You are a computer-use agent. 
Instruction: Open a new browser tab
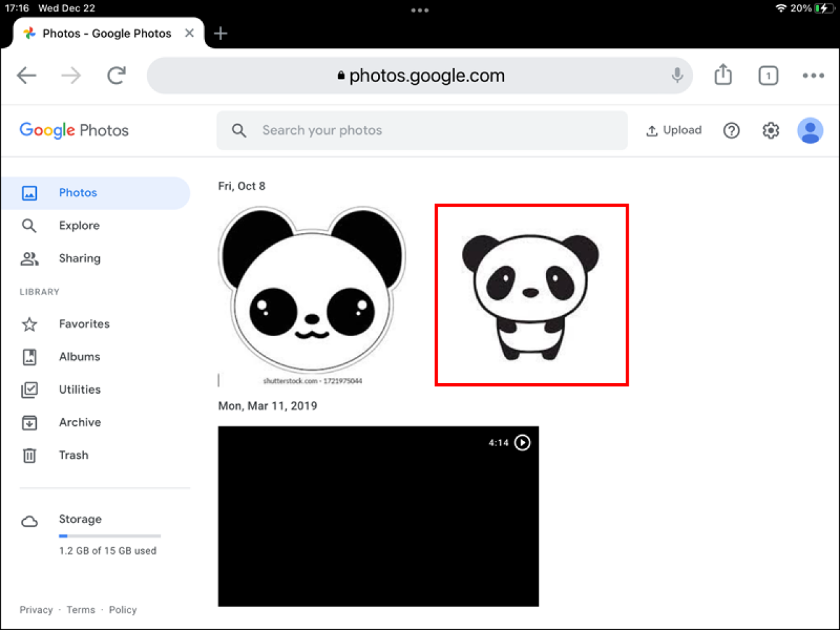(x=220, y=33)
